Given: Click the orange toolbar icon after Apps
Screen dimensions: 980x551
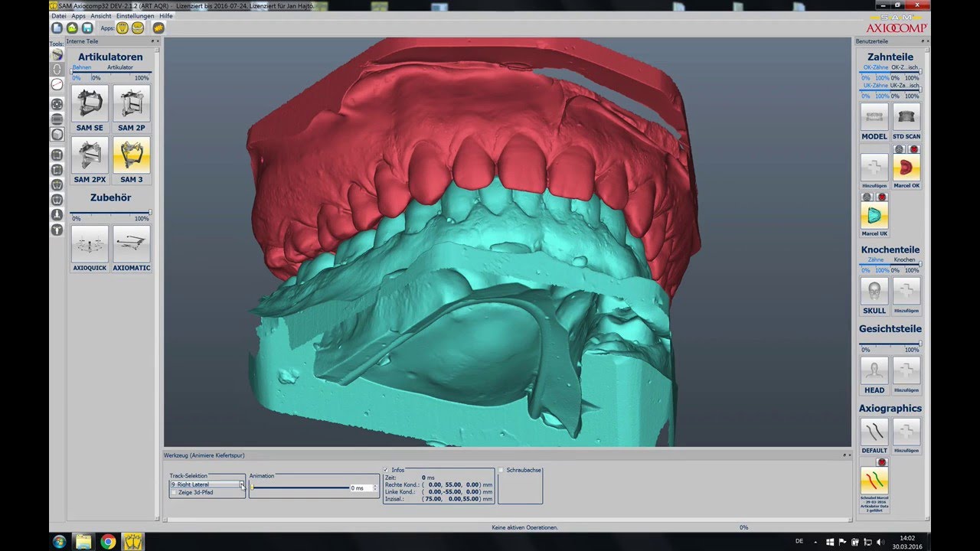Looking at the screenshot, I should (x=158, y=28).
